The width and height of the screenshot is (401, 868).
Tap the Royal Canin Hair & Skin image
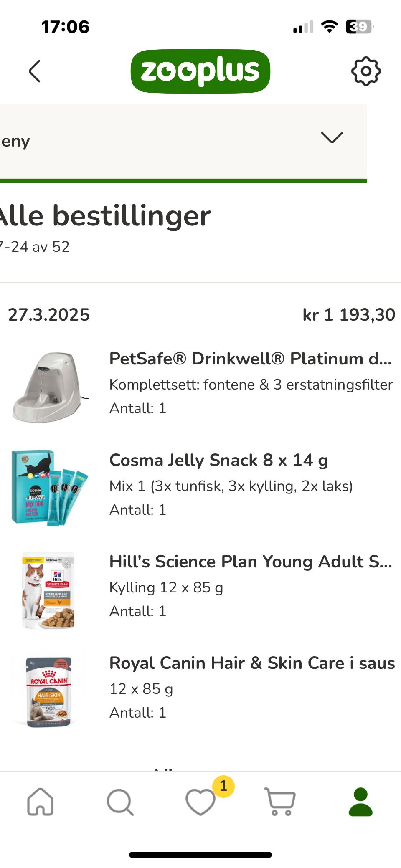pyautogui.click(x=49, y=691)
